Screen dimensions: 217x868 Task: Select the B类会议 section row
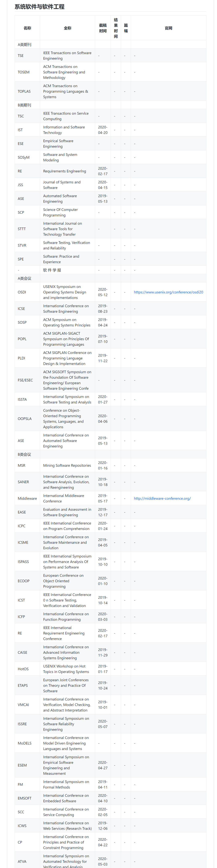(x=25, y=454)
